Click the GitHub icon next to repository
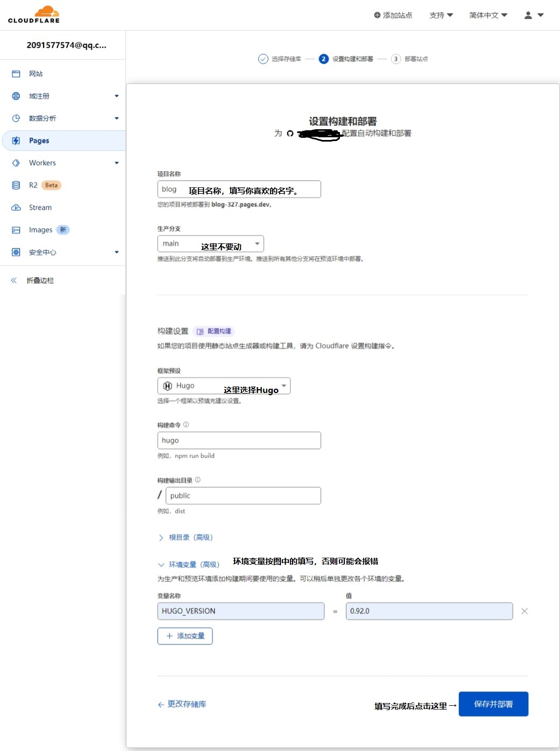This screenshot has width=560, height=751. point(290,133)
